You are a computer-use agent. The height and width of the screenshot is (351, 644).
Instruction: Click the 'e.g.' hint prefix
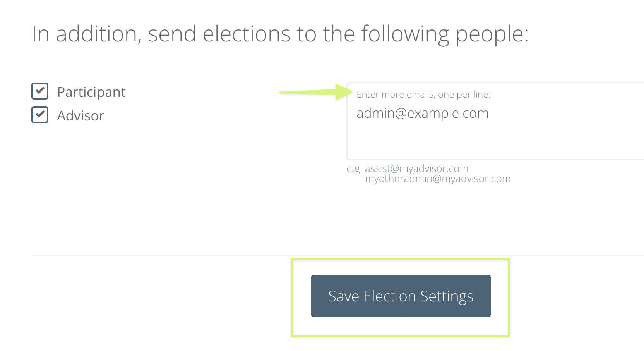[x=354, y=169]
